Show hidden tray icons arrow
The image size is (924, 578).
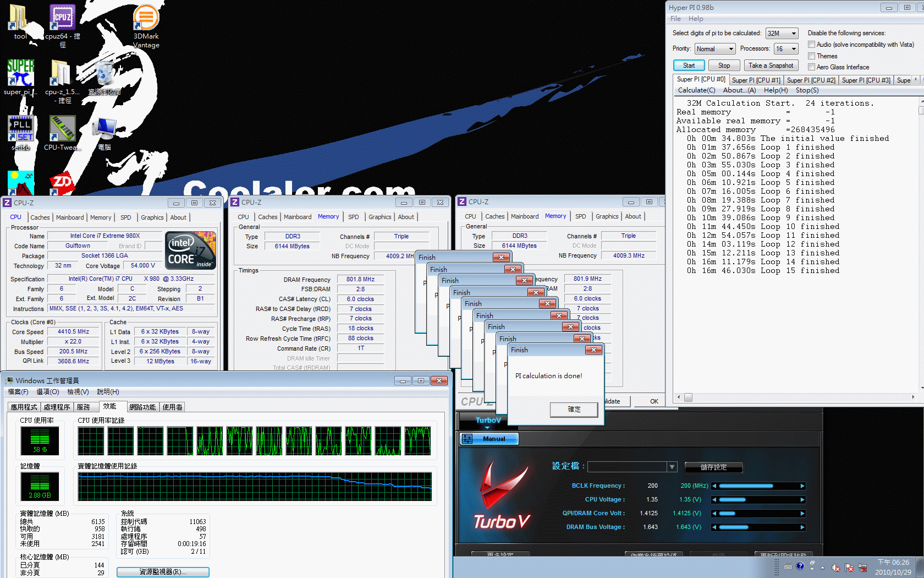[x=823, y=568]
